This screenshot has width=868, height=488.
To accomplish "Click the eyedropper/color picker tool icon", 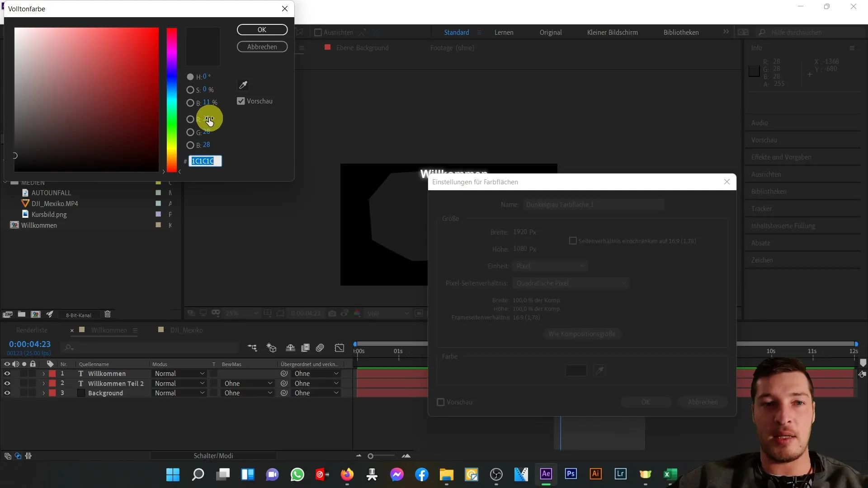I will 243,84.
